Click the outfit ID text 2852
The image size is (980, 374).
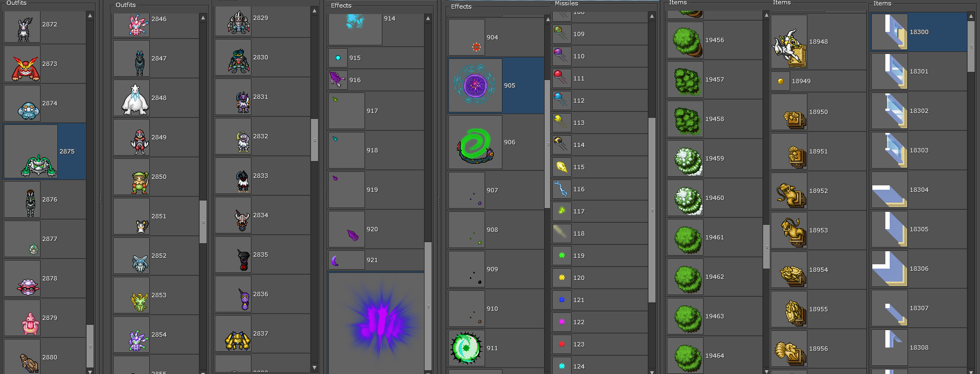point(159,256)
